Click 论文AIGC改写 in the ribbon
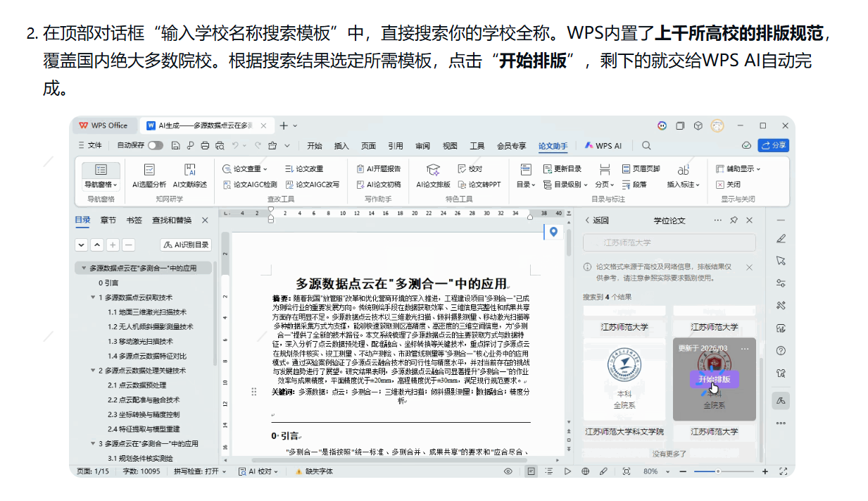The image size is (868, 501). click(x=312, y=185)
